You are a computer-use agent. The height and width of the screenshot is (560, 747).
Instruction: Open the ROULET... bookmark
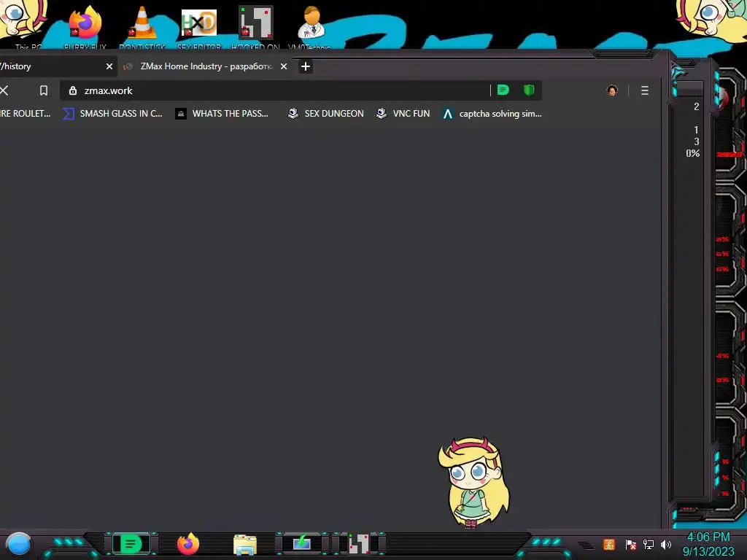coord(26,113)
